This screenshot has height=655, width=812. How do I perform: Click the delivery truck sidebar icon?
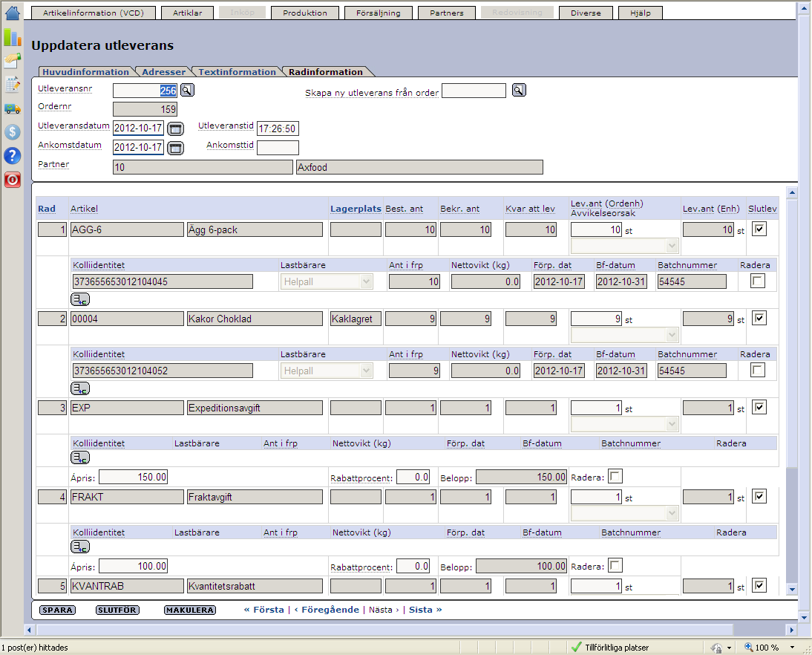coord(13,108)
